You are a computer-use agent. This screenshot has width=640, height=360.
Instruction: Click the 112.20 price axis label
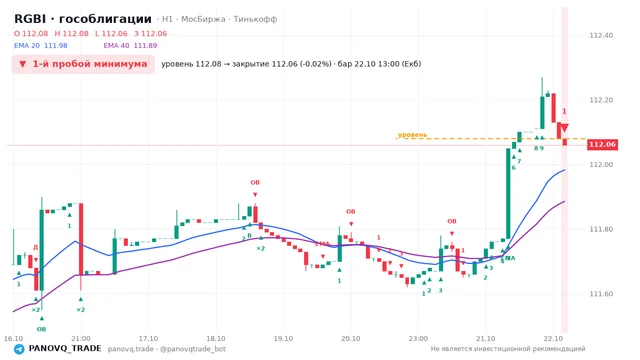point(601,100)
